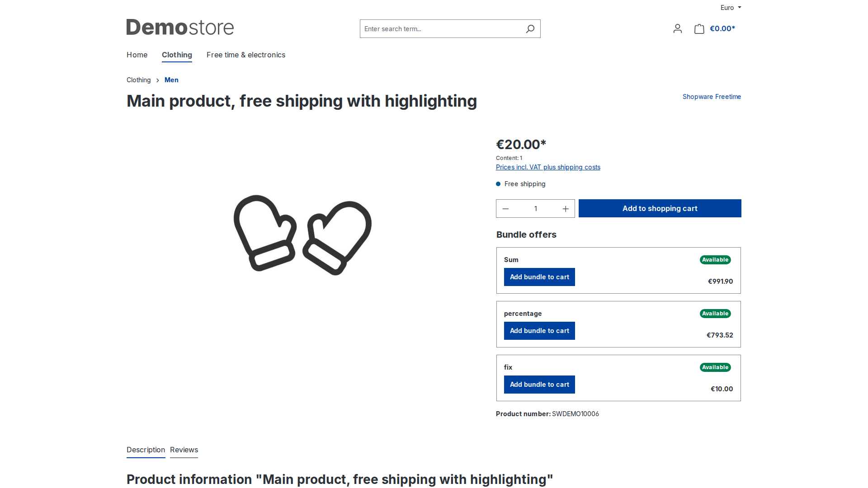The height and width of the screenshot is (488, 868).
Task: Click Prices incl. VAT shipping costs link
Action: pos(548,167)
